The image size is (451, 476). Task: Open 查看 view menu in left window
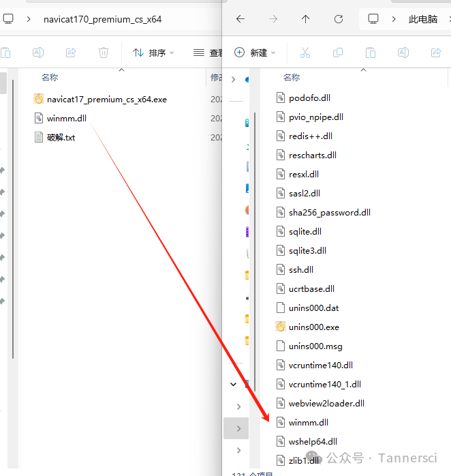[208, 53]
